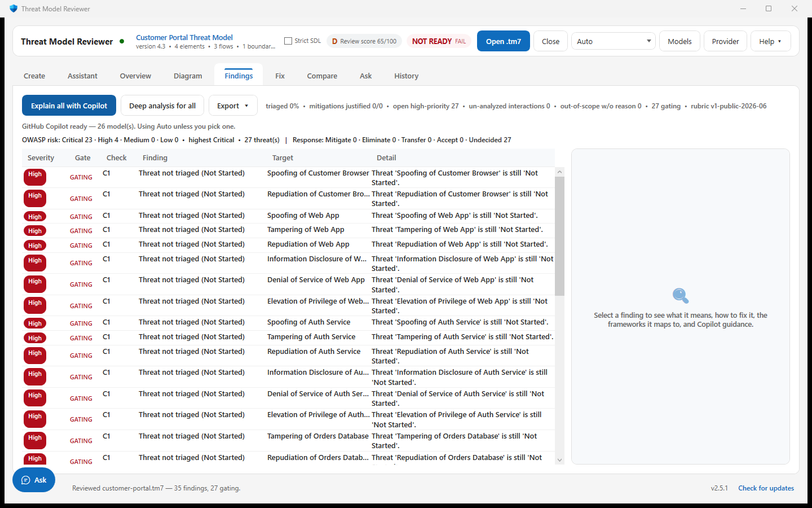The width and height of the screenshot is (812, 508).
Task: Click the scroll up arrow of findings list
Action: pos(559,172)
